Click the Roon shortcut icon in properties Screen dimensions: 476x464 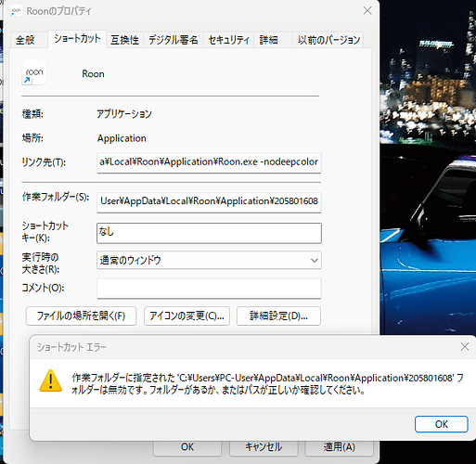point(34,73)
